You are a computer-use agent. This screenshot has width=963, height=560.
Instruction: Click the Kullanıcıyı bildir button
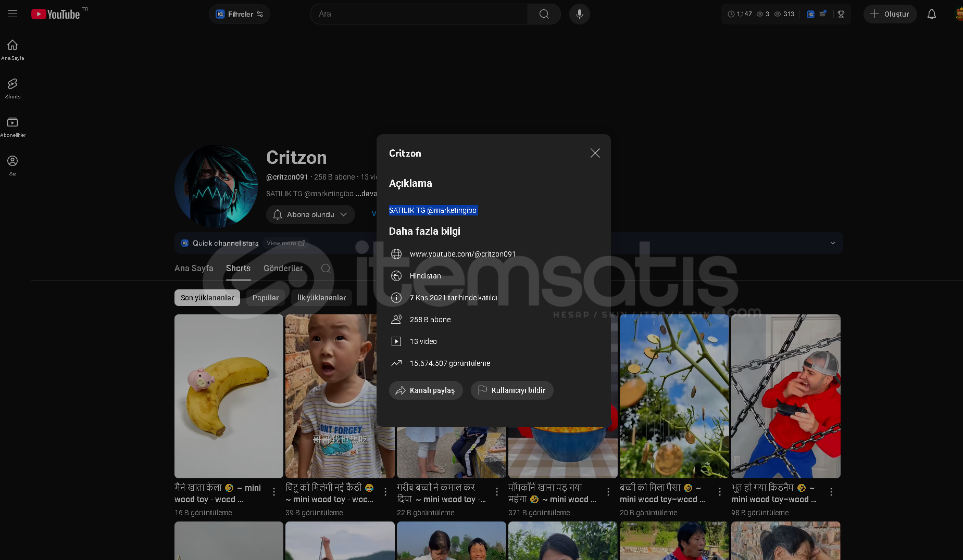pyautogui.click(x=512, y=390)
